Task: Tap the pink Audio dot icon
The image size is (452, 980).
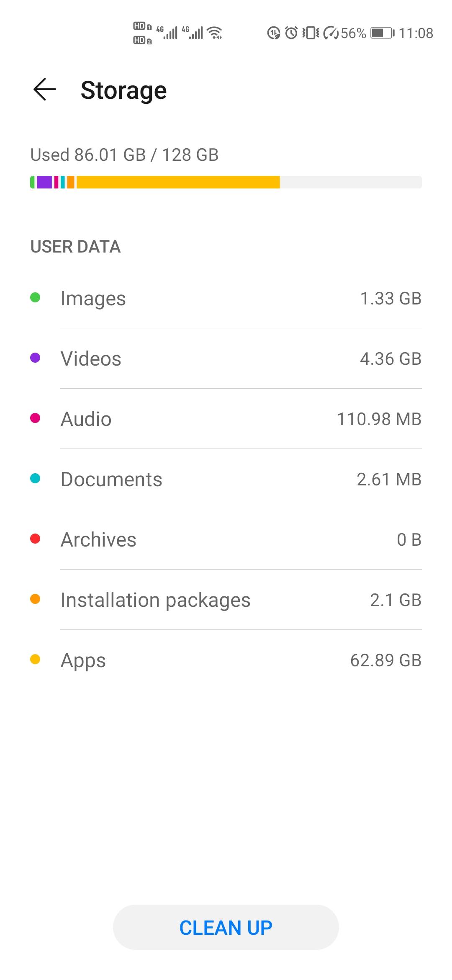Action: click(35, 418)
